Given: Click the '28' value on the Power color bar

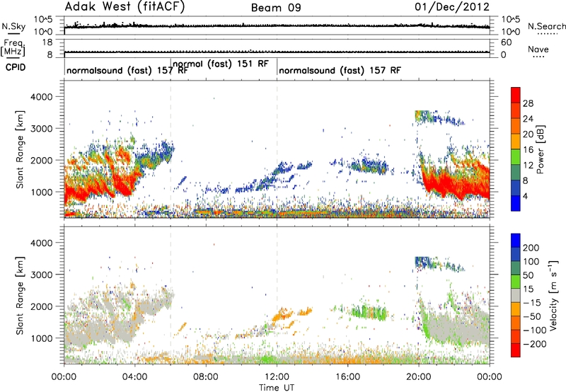Looking at the screenshot, I should tap(528, 103).
